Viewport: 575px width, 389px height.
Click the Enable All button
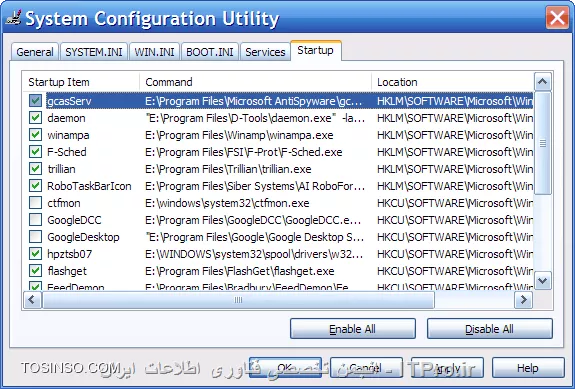click(353, 329)
